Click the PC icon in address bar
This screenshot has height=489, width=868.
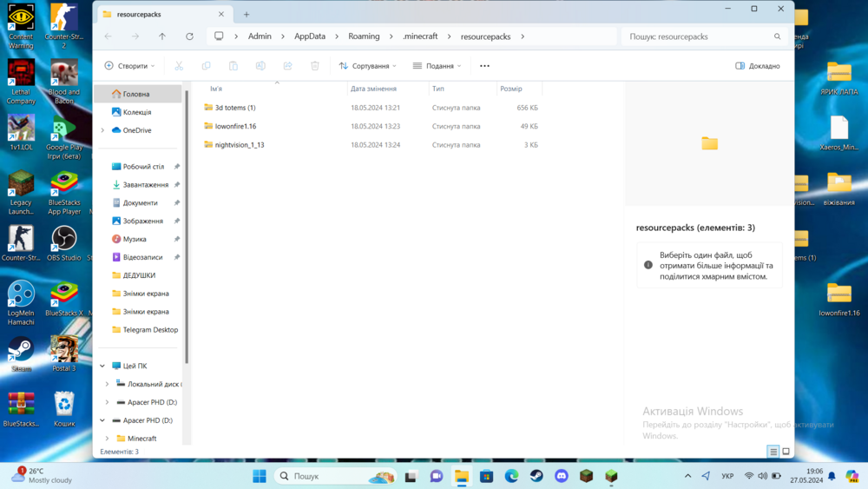(219, 36)
